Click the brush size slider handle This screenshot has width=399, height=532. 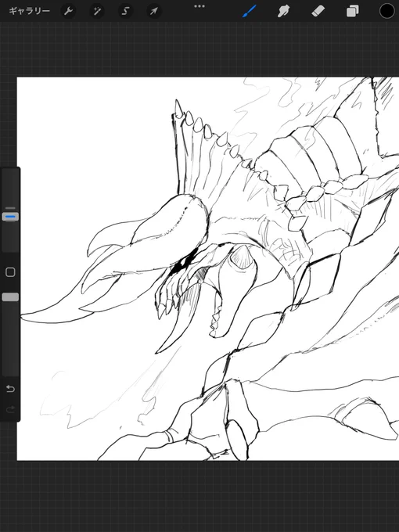[x=10, y=217]
